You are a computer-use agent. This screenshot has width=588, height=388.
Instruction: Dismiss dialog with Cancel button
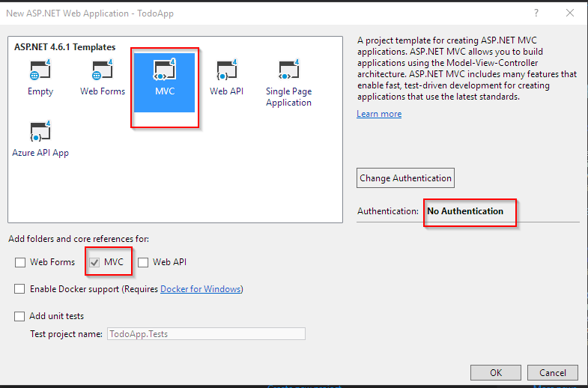pyautogui.click(x=553, y=372)
